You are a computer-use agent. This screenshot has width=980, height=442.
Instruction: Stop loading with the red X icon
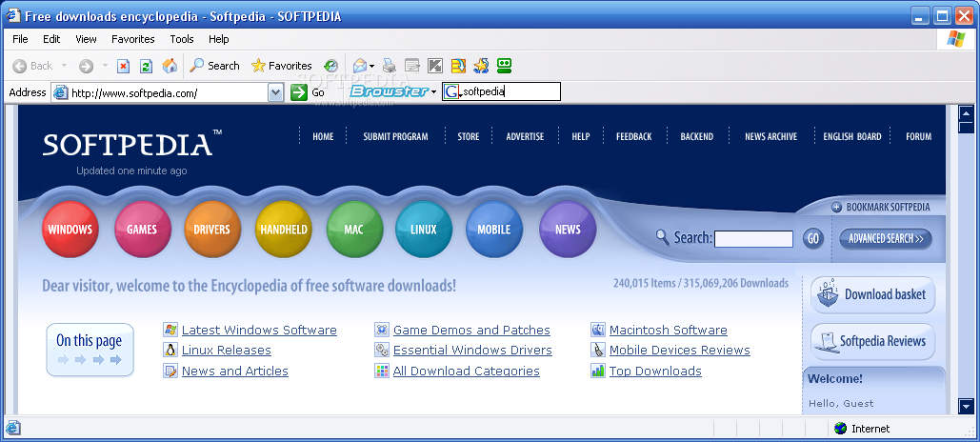click(124, 66)
